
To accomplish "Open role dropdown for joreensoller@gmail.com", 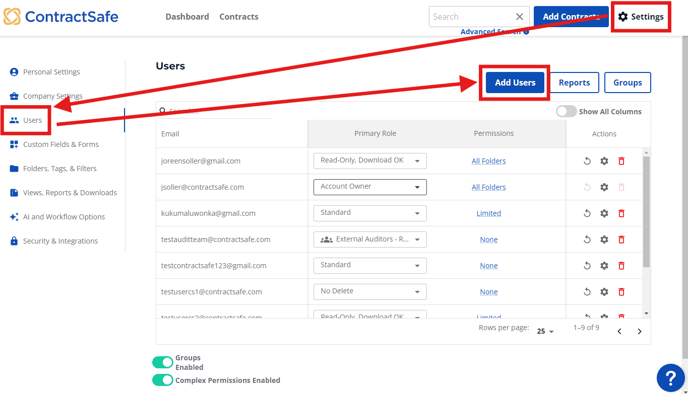I will point(370,161).
